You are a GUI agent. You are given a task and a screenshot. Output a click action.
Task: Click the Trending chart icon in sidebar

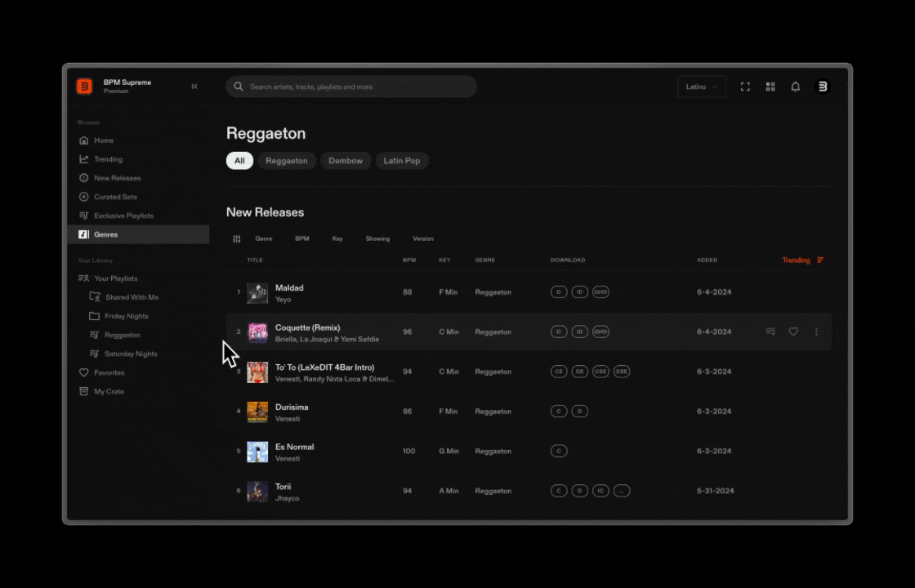84,158
